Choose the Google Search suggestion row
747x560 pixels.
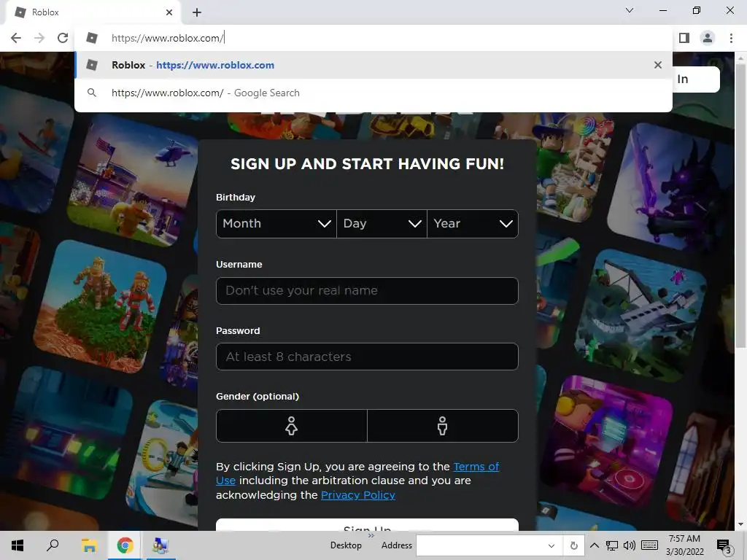coord(373,93)
